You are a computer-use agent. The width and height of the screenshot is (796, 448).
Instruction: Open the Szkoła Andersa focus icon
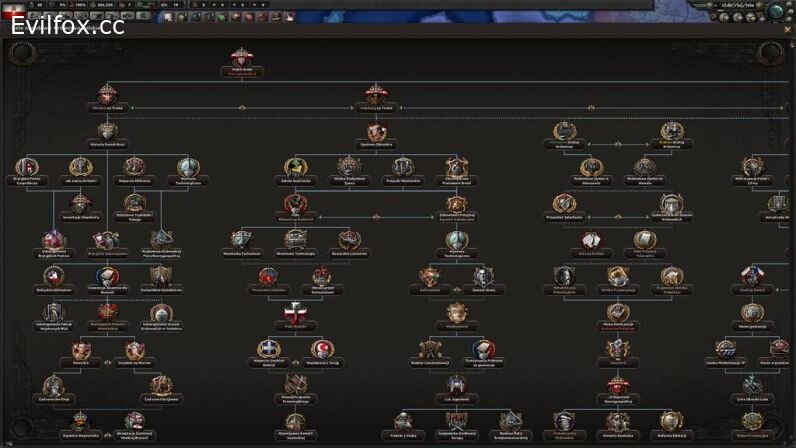[x=294, y=167]
